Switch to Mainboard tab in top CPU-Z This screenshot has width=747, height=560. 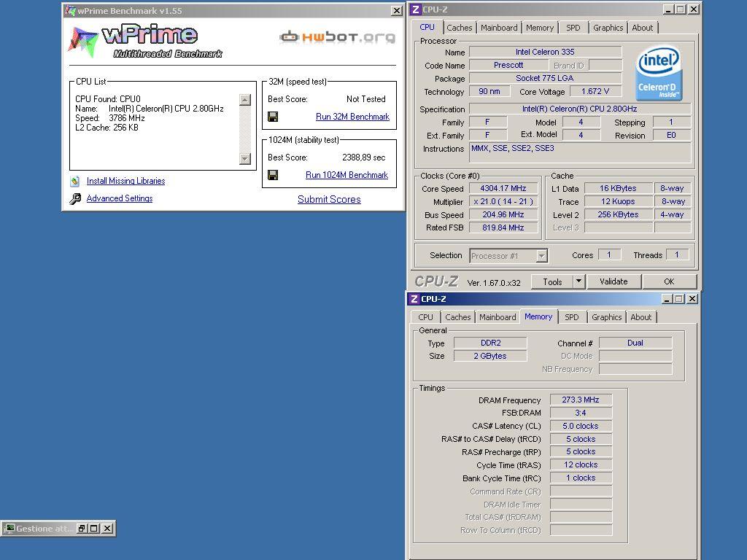coord(499,28)
